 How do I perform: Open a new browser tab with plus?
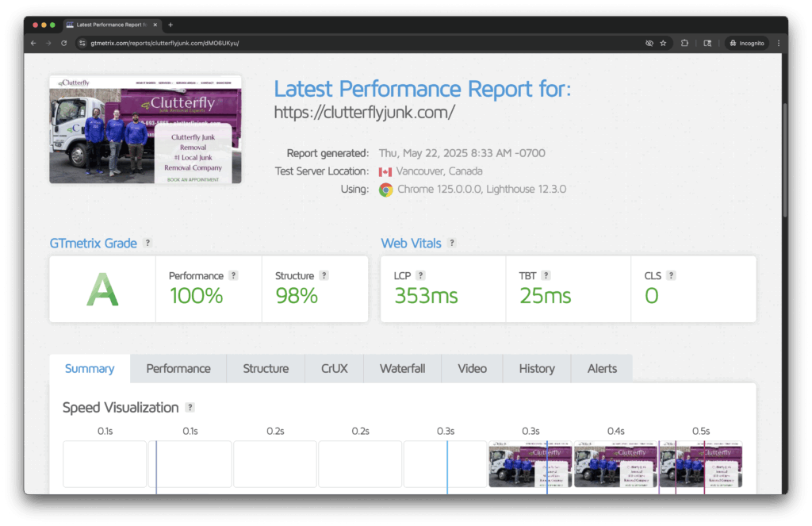pyautogui.click(x=170, y=25)
